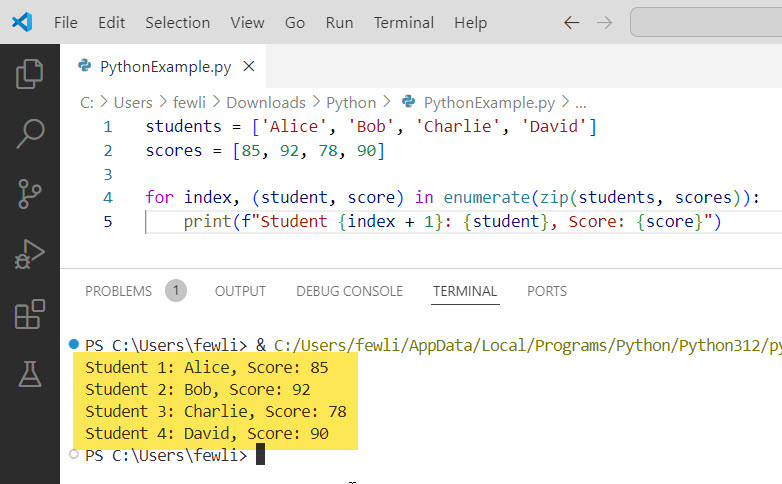
Task: Click the Users breadcrumb segment
Action: 133,102
